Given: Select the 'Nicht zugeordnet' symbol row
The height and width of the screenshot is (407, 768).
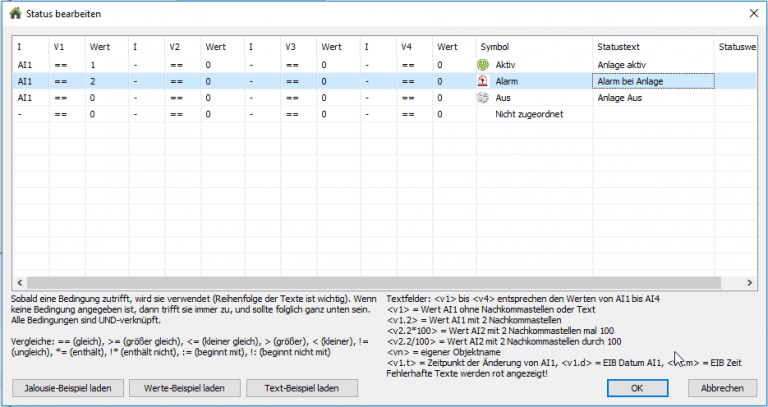Looking at the screenshot, I should (x=529, y=114).
